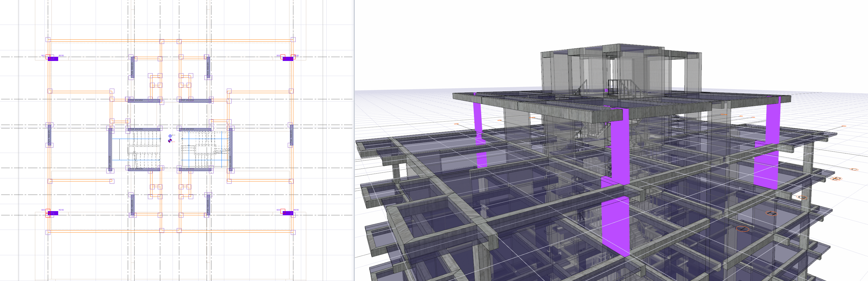The image size is (868, 281).
Task: Click shear wall P24 335/25
Action: 110,149
